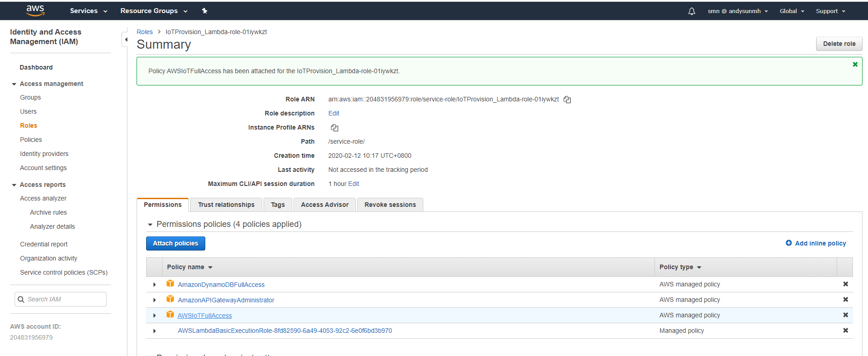Dismiss the green success notification

[855, 65]
